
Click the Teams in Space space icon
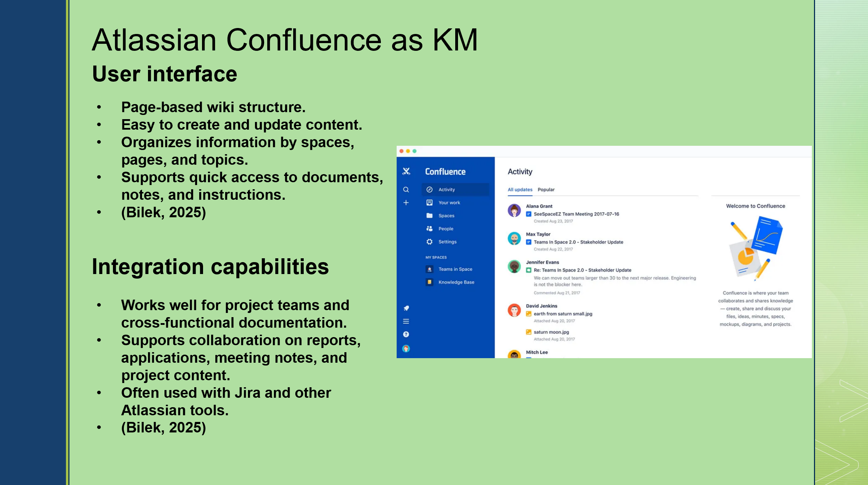coord(430,269)
